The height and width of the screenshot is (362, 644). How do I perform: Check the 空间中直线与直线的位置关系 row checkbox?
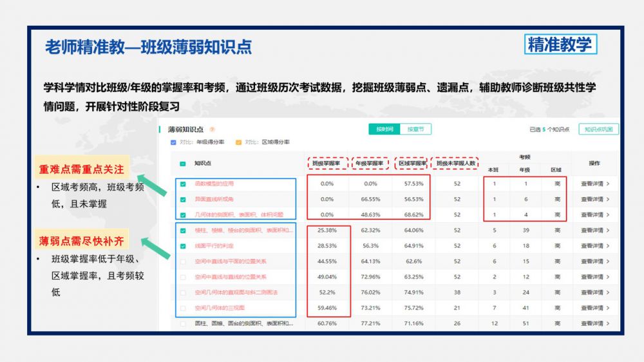(x=183, y=277)
